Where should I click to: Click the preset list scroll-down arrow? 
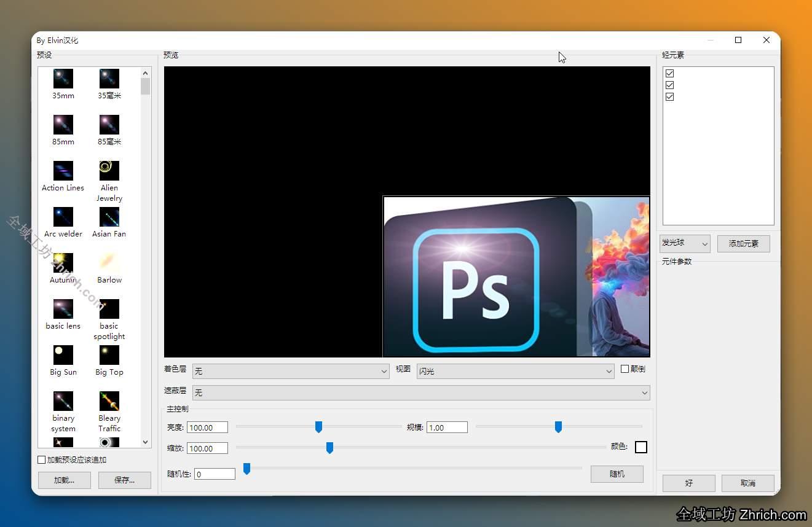[x=146, y=442]
